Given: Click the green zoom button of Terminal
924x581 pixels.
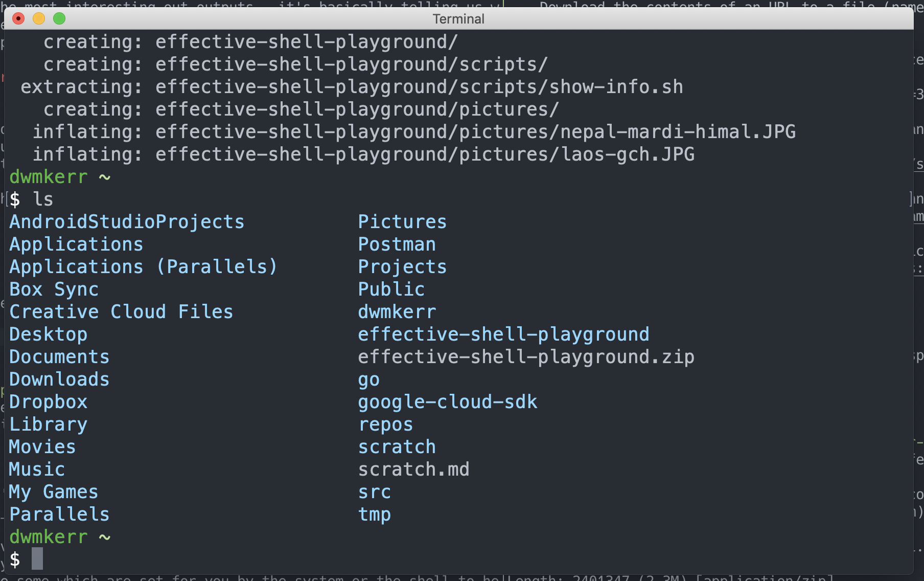Looking at the screenshot, I should coord(59,19).
